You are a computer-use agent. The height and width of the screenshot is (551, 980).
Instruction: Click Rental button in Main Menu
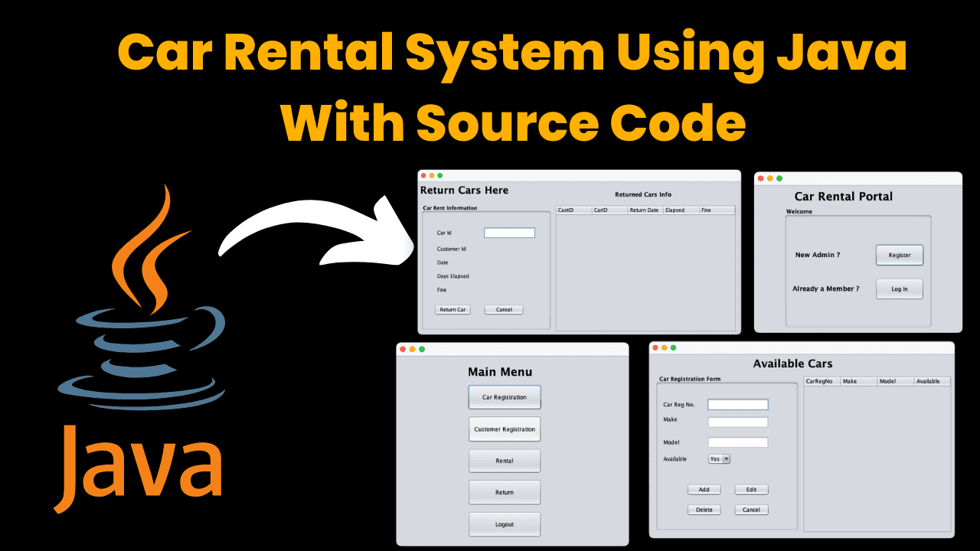tap(505, 461)
